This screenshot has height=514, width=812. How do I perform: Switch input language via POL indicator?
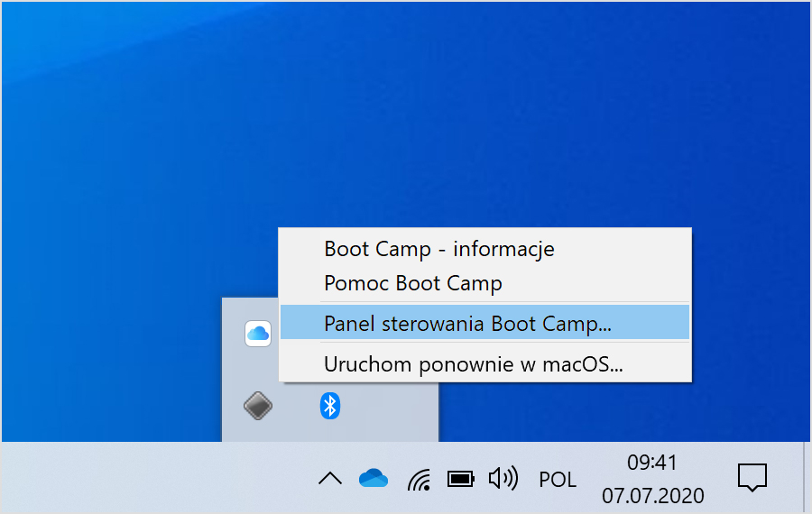[558, 480]
